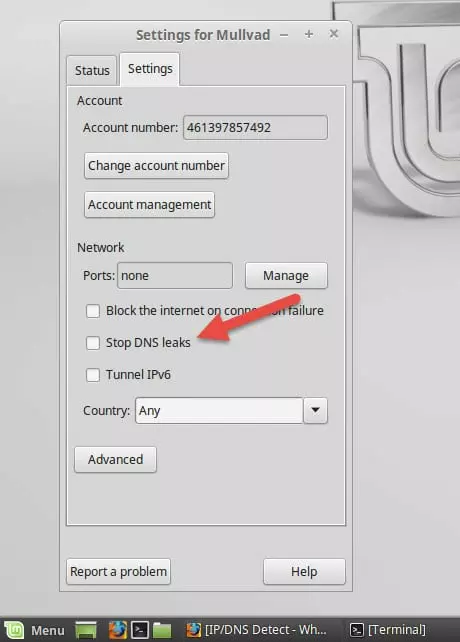Click the Settings for Mullvad title text
The image size is (460, 642).
[x=203, y=35]
